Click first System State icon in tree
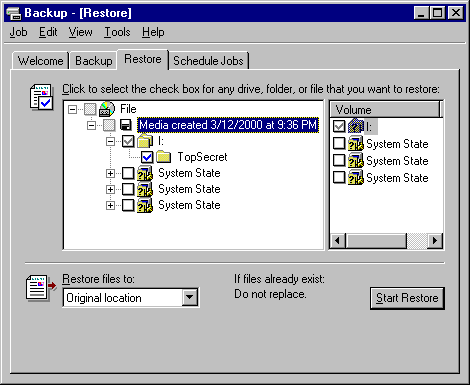The height and width of the screenshot is (385, 470). click(x=145, y=173)
